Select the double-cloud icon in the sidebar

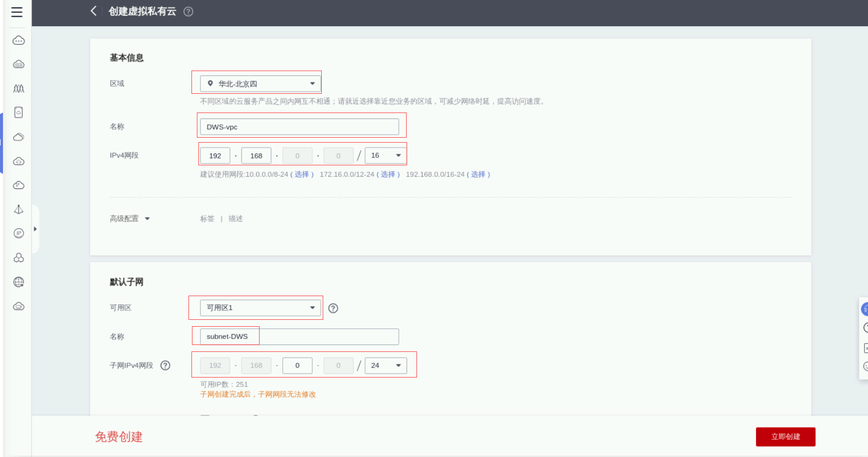[x=19, y=137]
